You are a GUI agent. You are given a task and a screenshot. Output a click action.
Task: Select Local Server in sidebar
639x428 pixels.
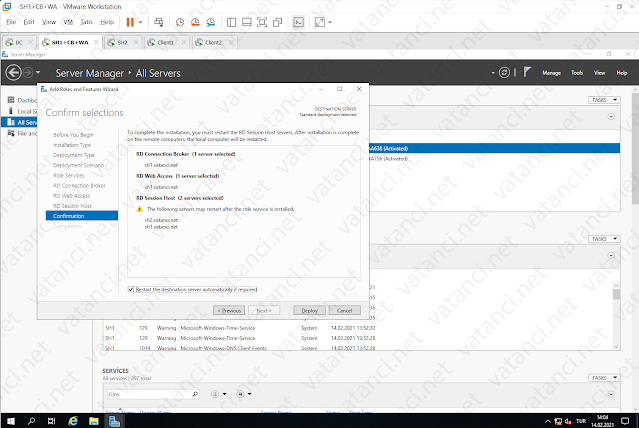[x=22, y=111]
